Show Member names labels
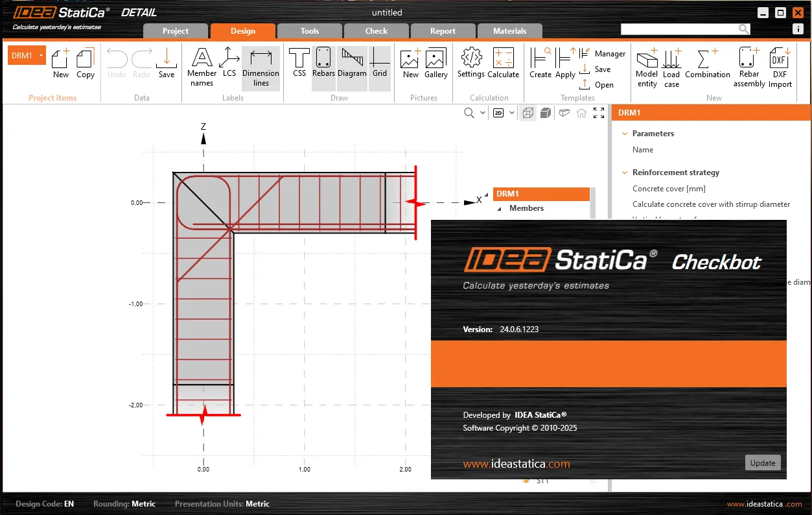 pyautogui.click(x=202, y=67)
